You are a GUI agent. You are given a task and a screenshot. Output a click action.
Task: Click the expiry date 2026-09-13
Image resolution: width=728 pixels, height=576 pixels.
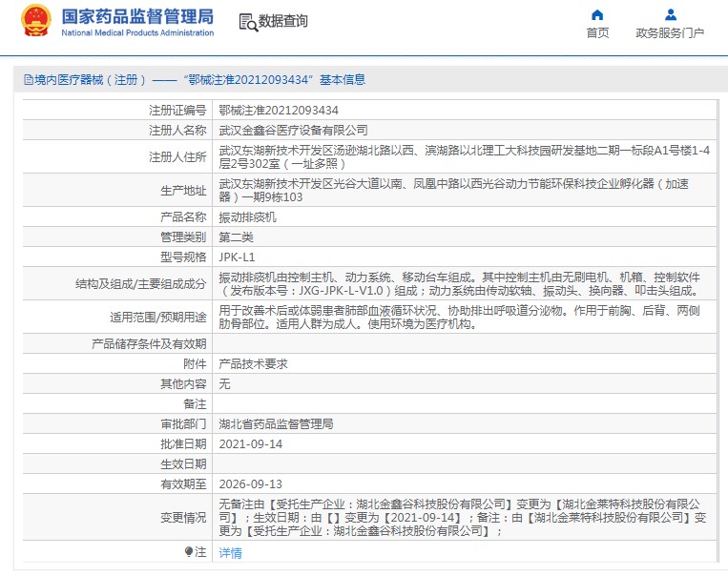pyautogui.click(x=250, y=483)
